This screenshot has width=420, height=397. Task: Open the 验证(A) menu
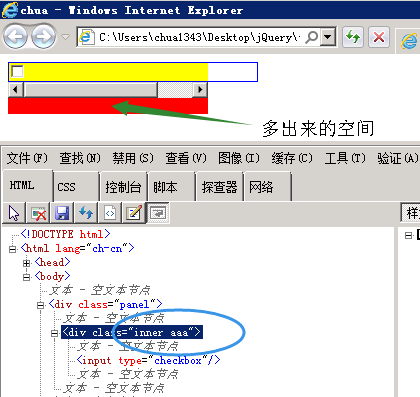tap(397, 158)
